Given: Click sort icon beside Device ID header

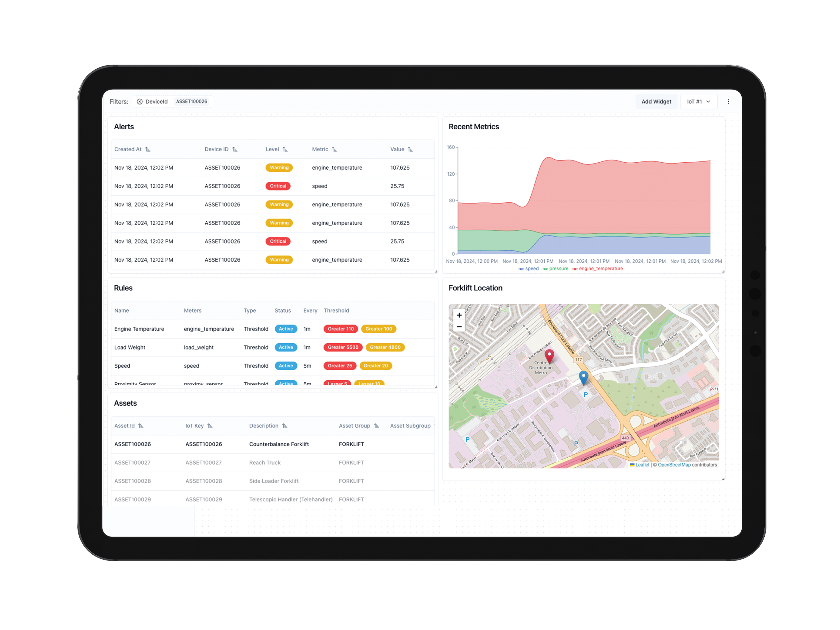Looking at the screenshot, I should point(235,150).
